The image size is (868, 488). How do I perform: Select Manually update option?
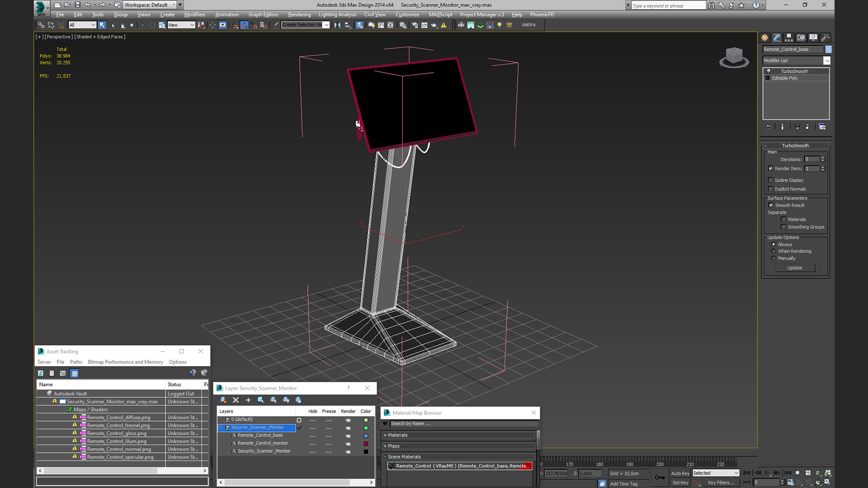point(773,258)
